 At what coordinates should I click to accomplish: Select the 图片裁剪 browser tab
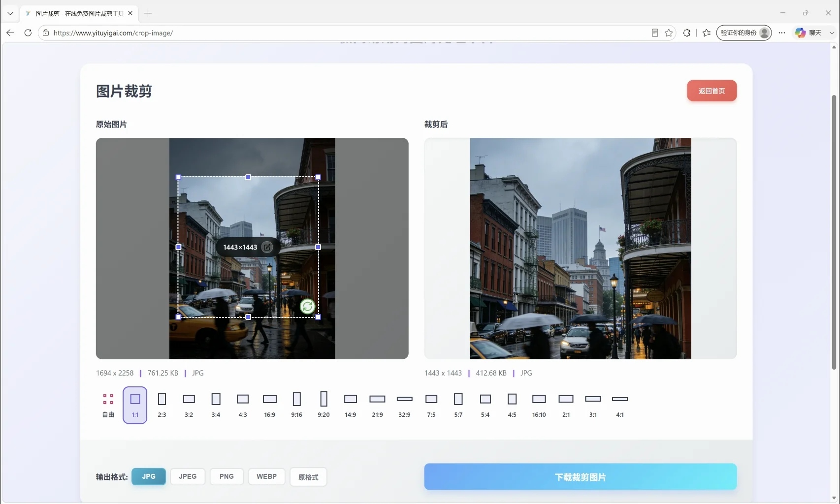pyautogui.click(x=79, y=13)
